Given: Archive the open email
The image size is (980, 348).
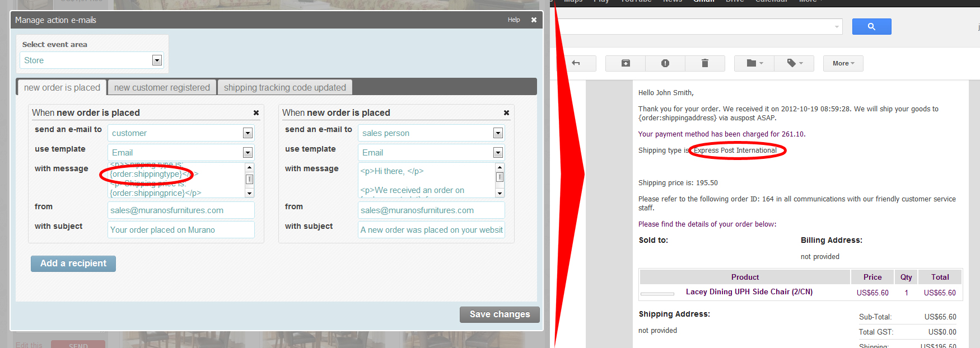Looking at the screenshot, I should coord(626,63).
